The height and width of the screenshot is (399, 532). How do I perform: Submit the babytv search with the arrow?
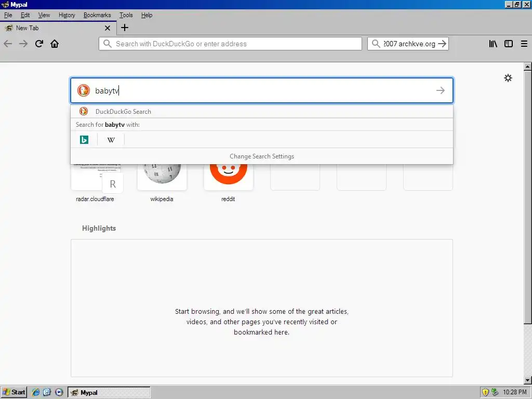click(x=441, y=90)
